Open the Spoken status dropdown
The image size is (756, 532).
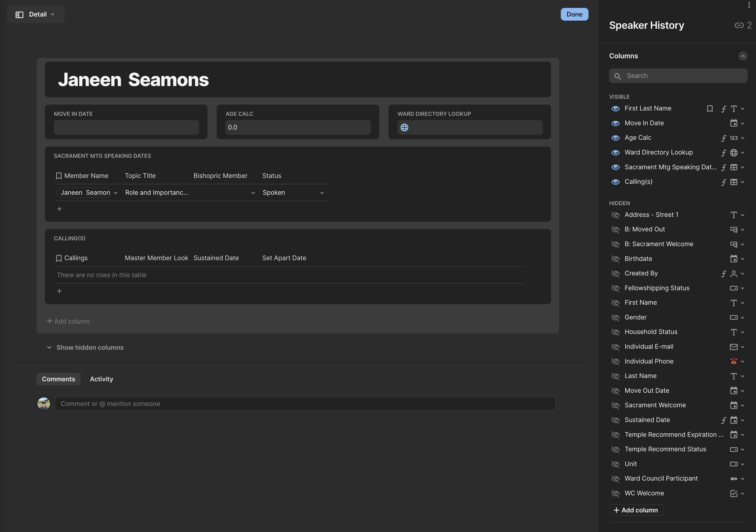321,193
